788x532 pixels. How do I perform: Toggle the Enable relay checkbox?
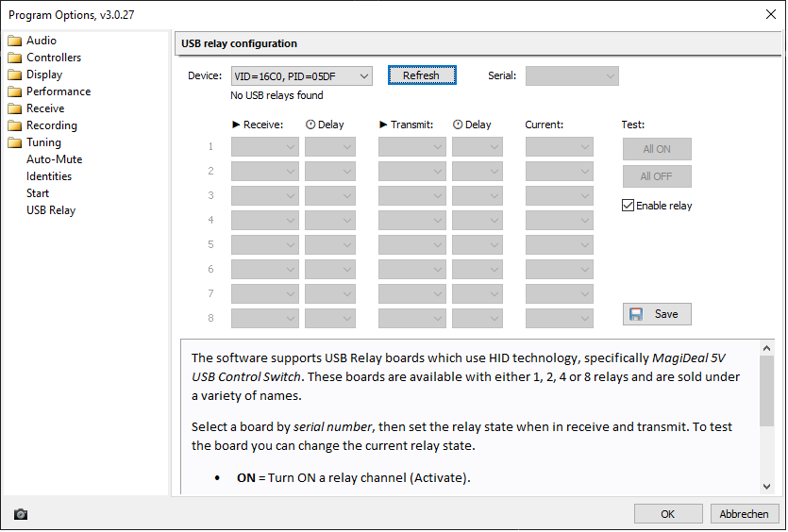(x=629, y=206)
